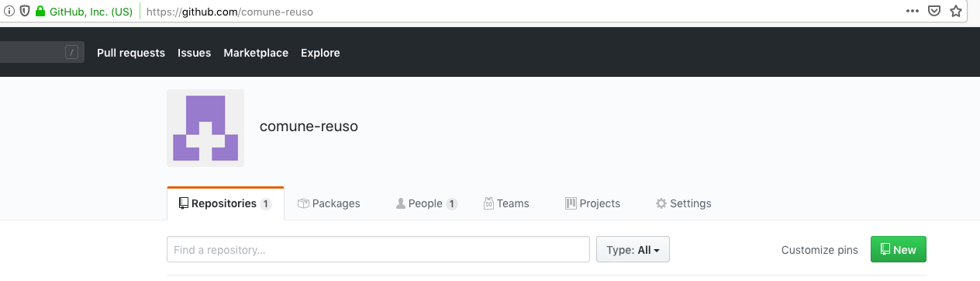
Task: Open the Projects tab
Action: tap(593, 203)
